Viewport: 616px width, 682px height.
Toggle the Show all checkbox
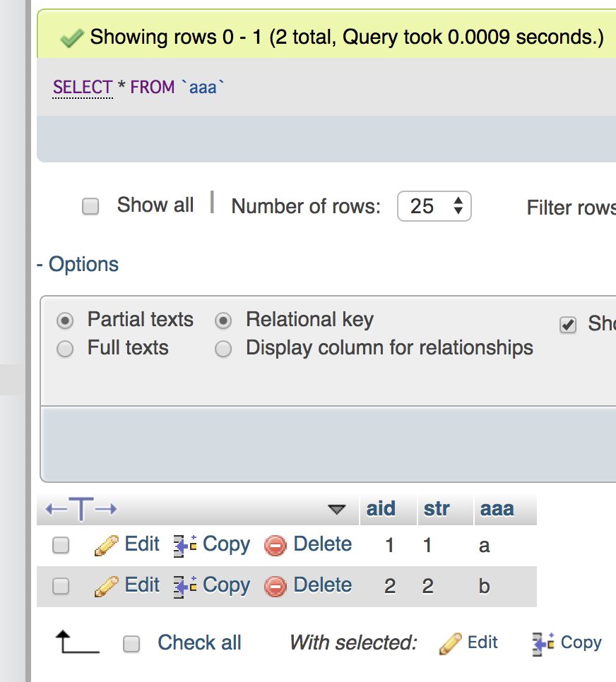tap(90, 206)
